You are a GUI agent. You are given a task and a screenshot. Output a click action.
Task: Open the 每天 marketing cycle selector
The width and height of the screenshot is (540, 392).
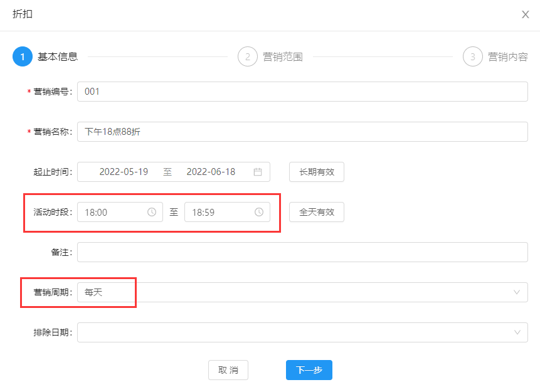point(295,292)
